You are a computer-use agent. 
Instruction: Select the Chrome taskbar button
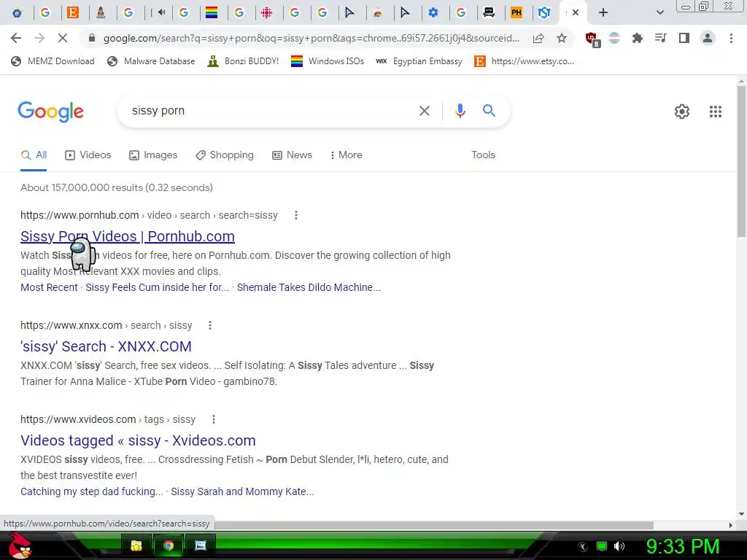pos(169,545)
